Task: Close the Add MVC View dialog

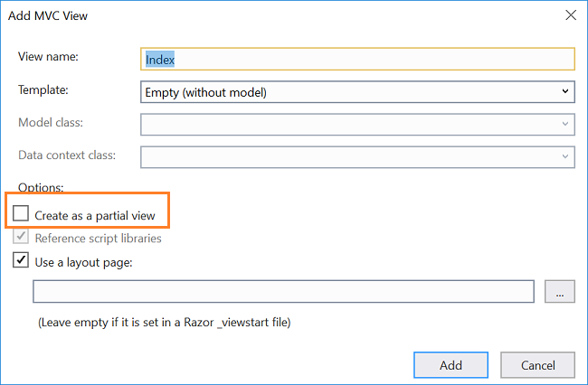Action: [x=570, y=15]
